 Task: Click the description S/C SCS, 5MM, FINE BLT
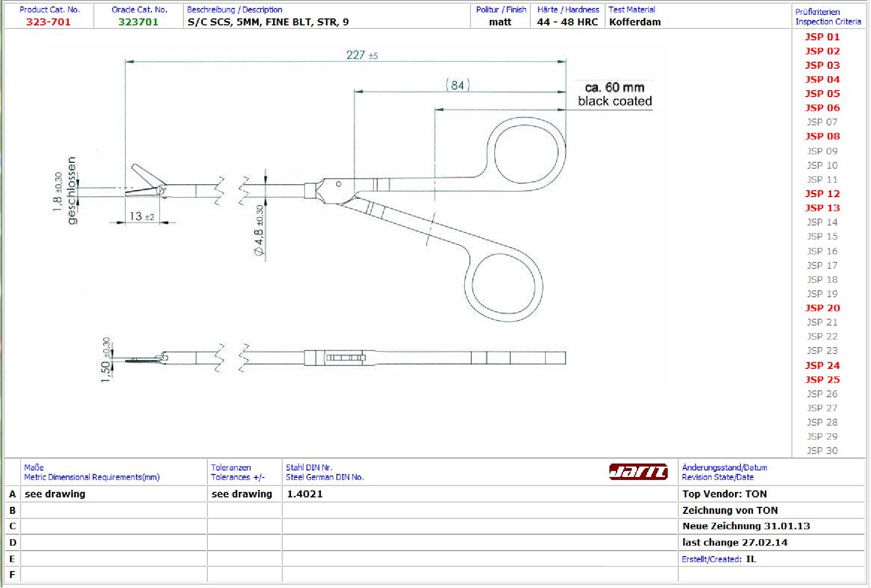pyautogui.click(x=268, y=22)
